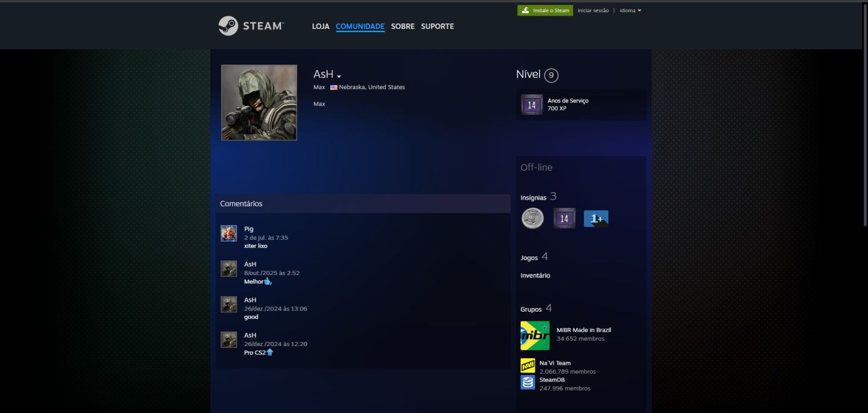Open the Na'Vi Team group logo
The height and width of the screenshot is (413, 868).
pyautogui.click(x=528, y=365)
